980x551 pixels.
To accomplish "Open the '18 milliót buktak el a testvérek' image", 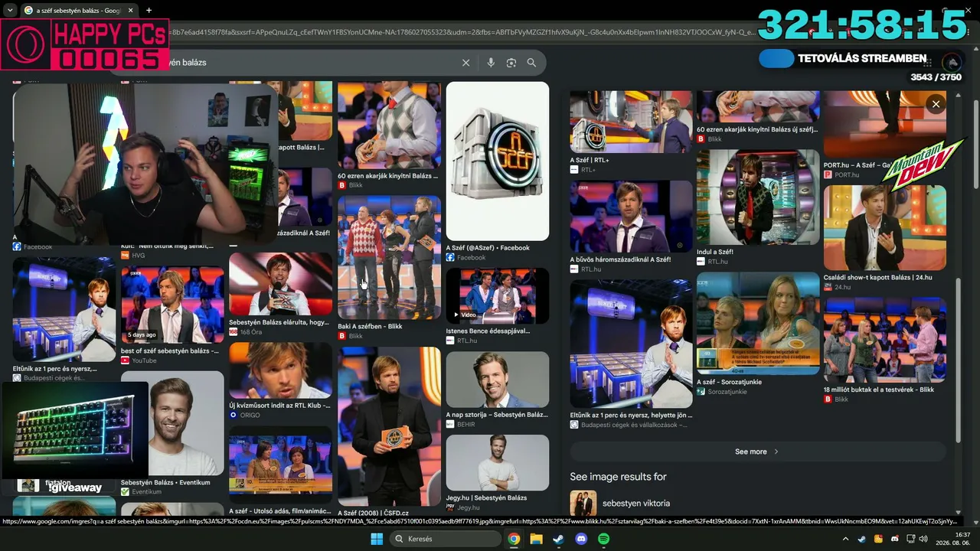I will coord(885,340).
